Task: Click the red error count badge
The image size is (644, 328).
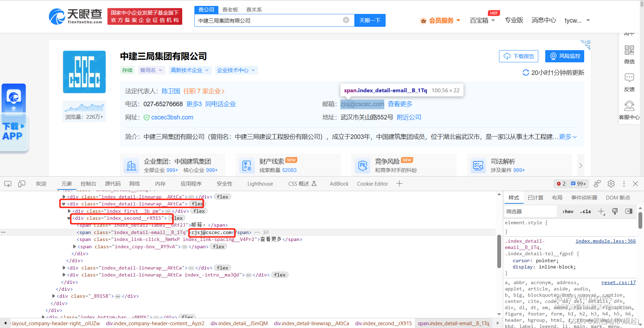Action: click(x=561, y=184)
